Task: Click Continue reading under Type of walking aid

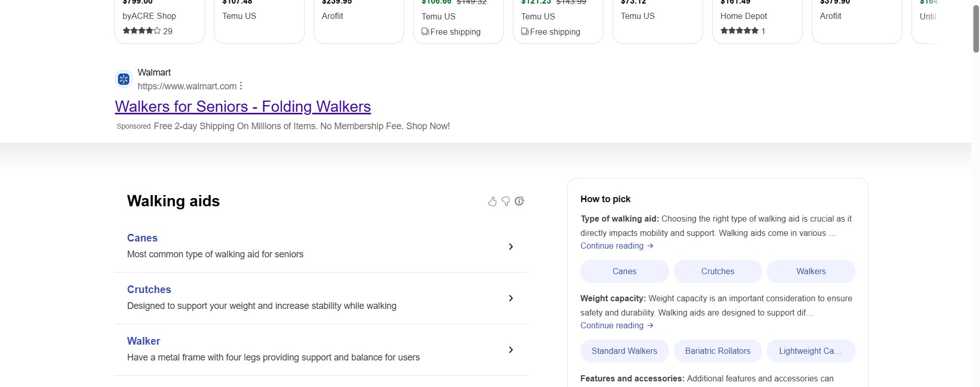Action: [x=616, y=246]
